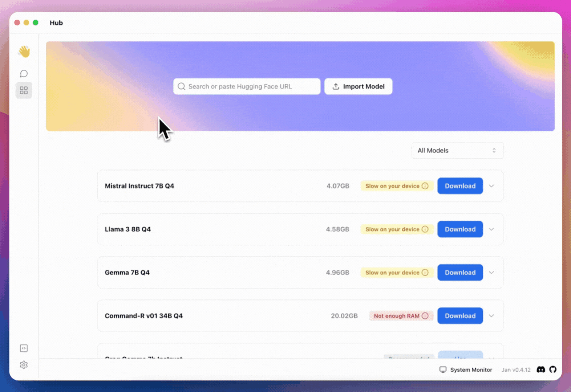Image resolution: width=571 pixels, height=392 pixels.
Task: Open the local API server icon
Action: pos(24,348)
